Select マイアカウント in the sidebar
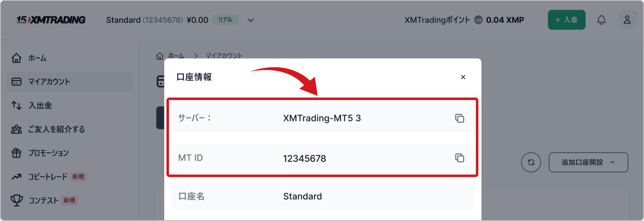This screenshot has width=644, height=221. click(x=49, y=82)
